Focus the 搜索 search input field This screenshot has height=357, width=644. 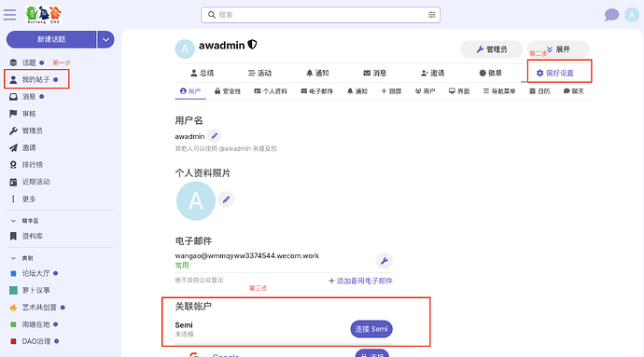click(320, 15)
